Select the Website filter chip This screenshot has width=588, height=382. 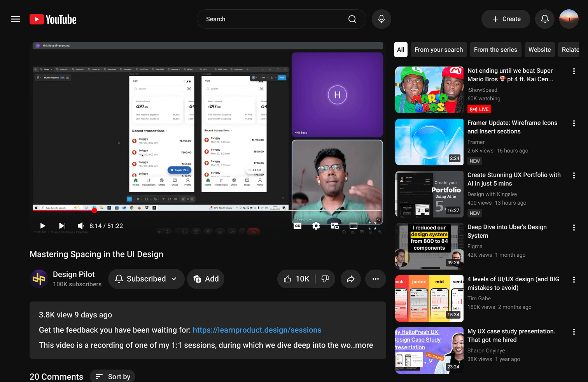pos(539,50)
